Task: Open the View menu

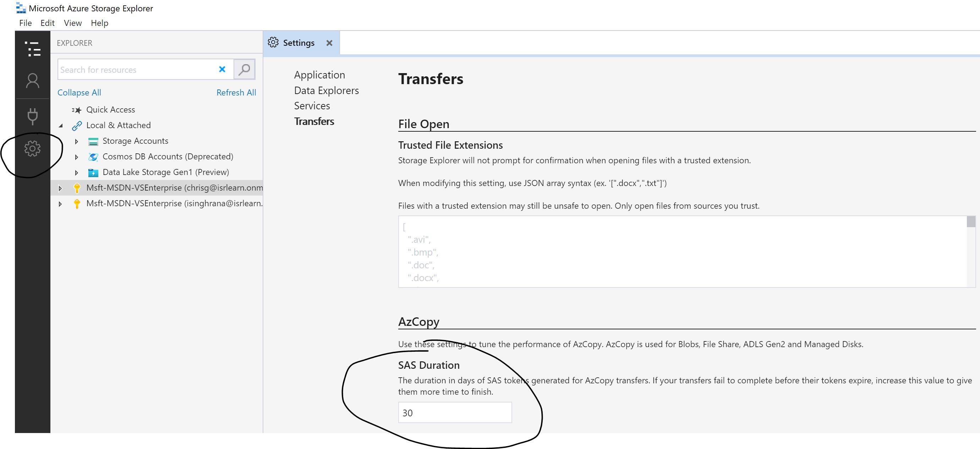Action: click(73, 23)
